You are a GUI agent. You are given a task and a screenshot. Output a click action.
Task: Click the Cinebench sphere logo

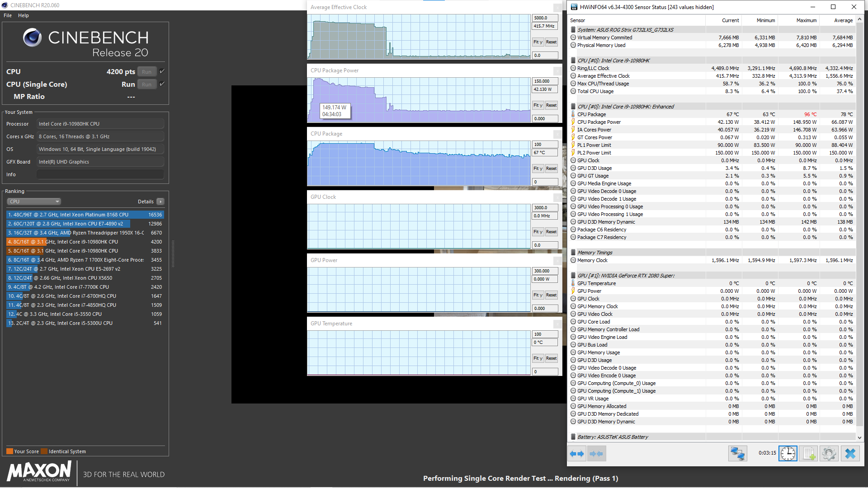[x=32, y=38]
